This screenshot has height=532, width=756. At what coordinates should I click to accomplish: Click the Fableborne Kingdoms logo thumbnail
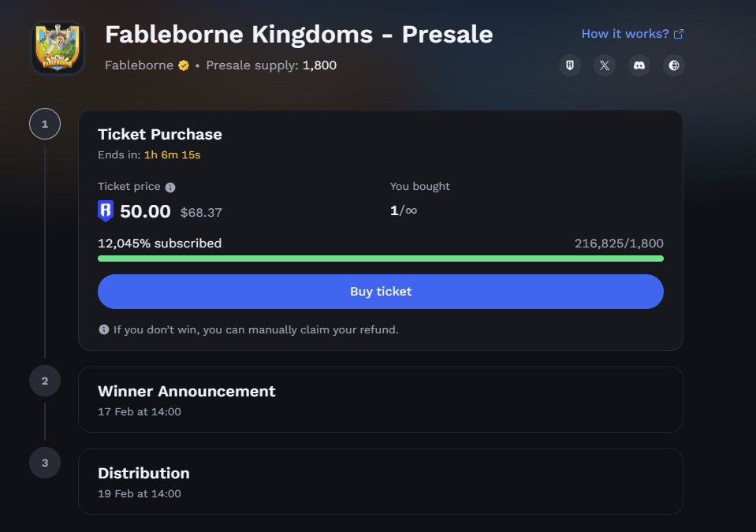tap(58, 48)
